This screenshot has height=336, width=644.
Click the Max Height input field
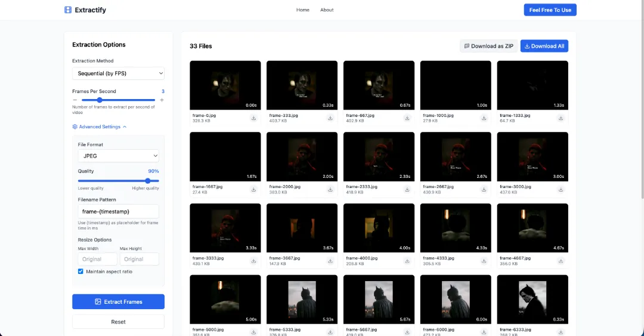pyautogui.click(x=139, y=259)
